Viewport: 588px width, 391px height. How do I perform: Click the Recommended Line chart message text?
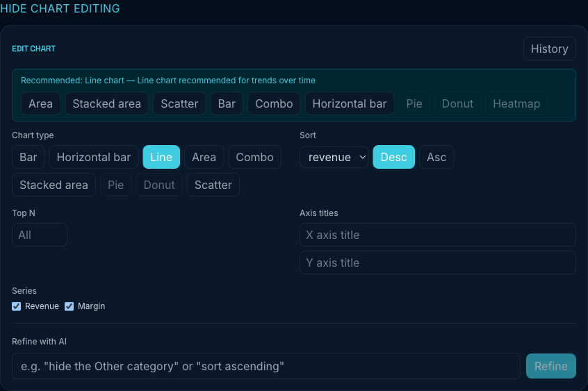(x=168, y=81)
